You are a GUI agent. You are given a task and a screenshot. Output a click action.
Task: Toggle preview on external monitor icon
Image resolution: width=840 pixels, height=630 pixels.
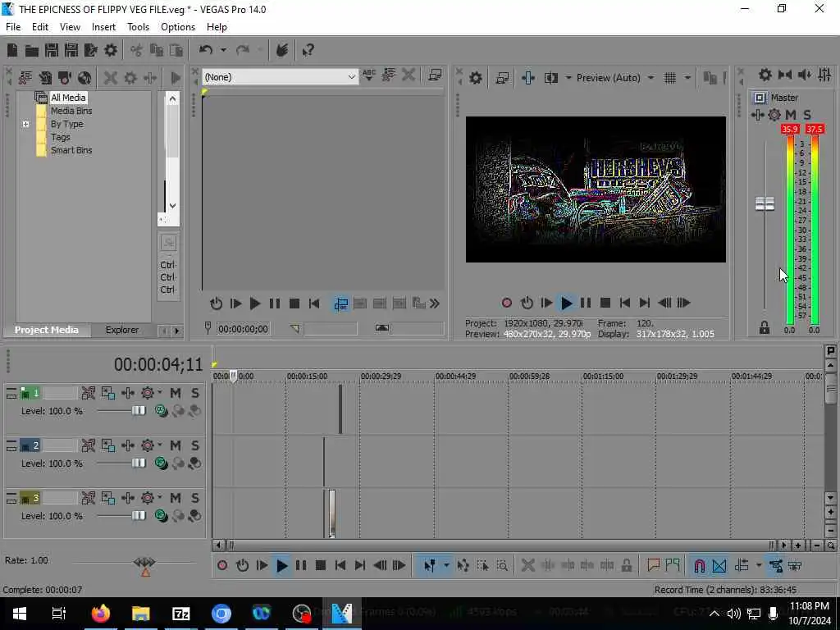pyautogui.click(x=502, y=78)
